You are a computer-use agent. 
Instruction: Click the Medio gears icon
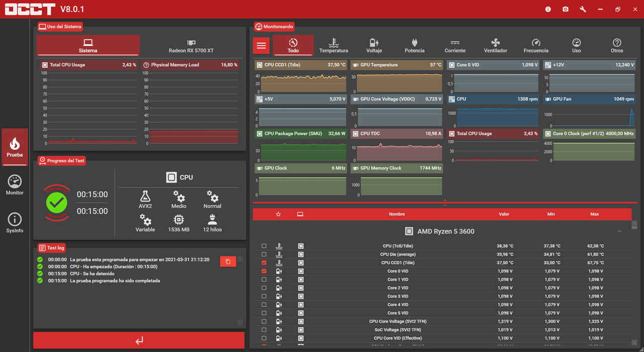179,196
